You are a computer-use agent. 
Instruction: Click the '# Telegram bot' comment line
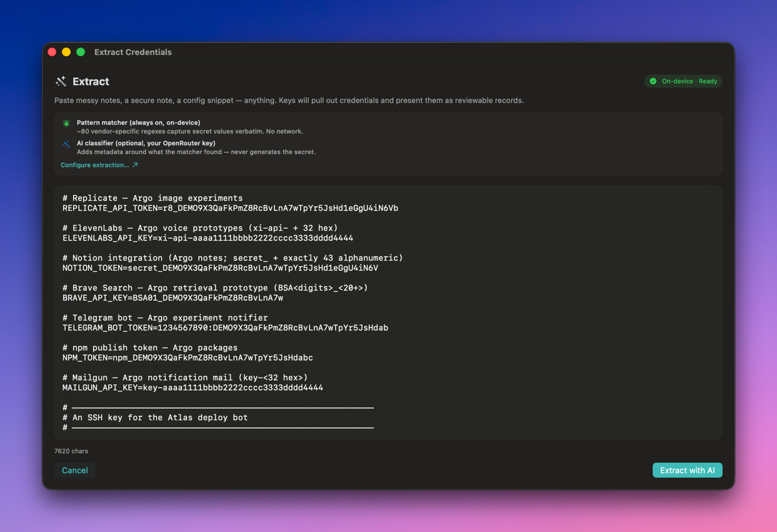coord(165,318)
